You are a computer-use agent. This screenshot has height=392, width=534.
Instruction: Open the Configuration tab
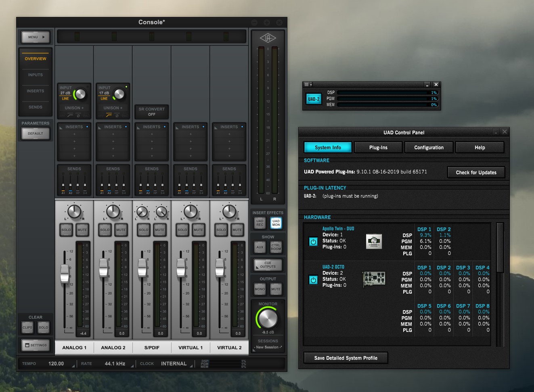click(429, 148)
